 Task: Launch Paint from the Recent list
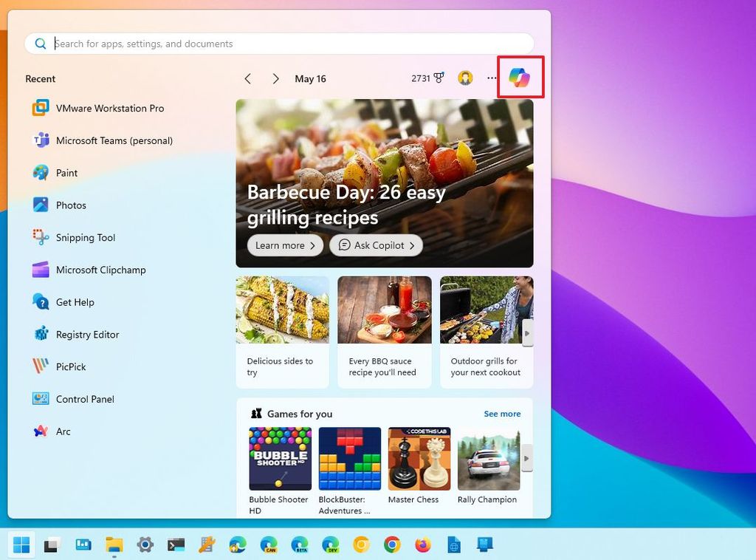coord(66,173)
